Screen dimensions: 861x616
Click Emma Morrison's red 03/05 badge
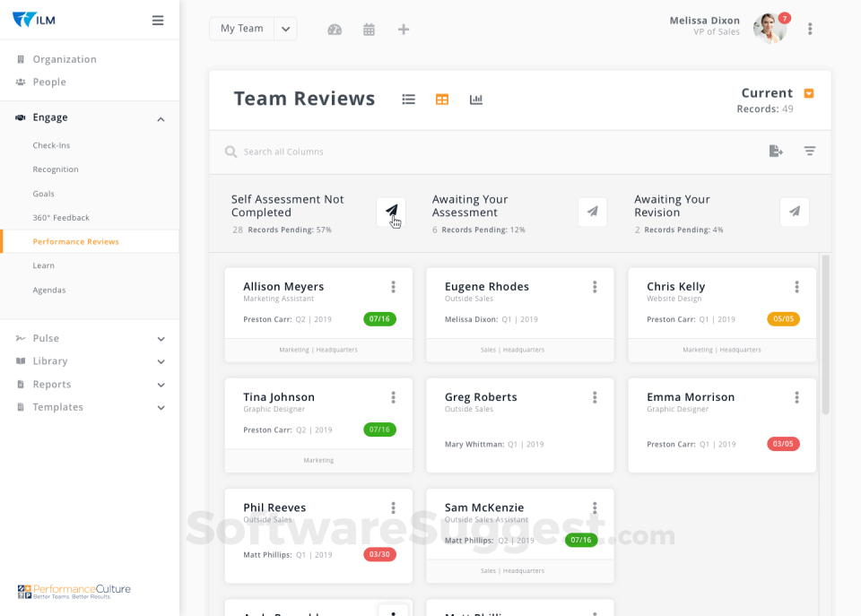(x=783, y=444)
